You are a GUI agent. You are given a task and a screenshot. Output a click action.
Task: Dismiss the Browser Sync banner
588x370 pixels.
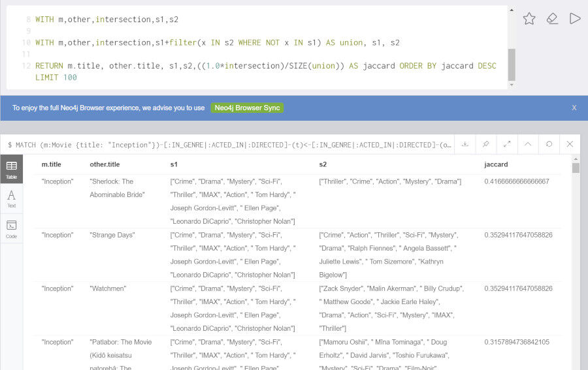[574, 108]
